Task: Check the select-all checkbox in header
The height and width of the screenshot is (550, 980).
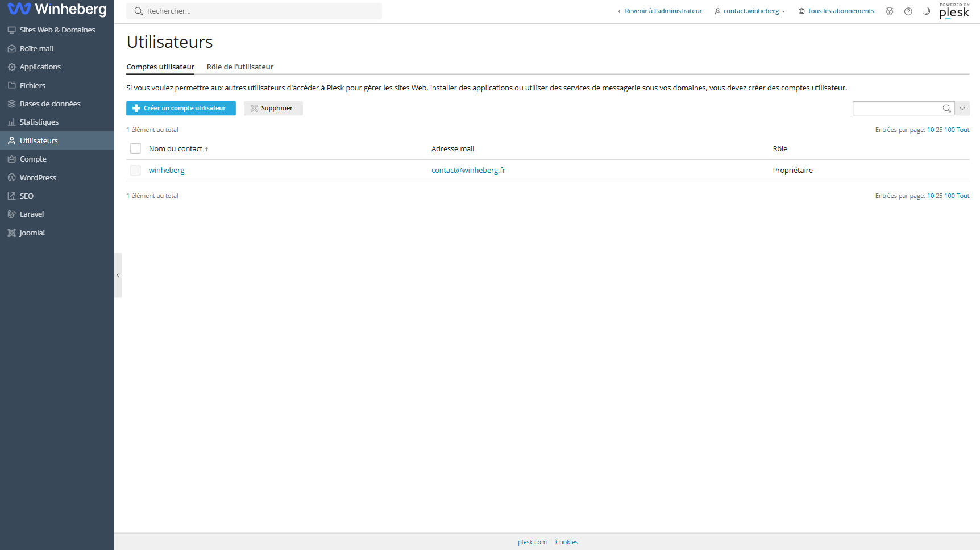Action: pos(135,148)
